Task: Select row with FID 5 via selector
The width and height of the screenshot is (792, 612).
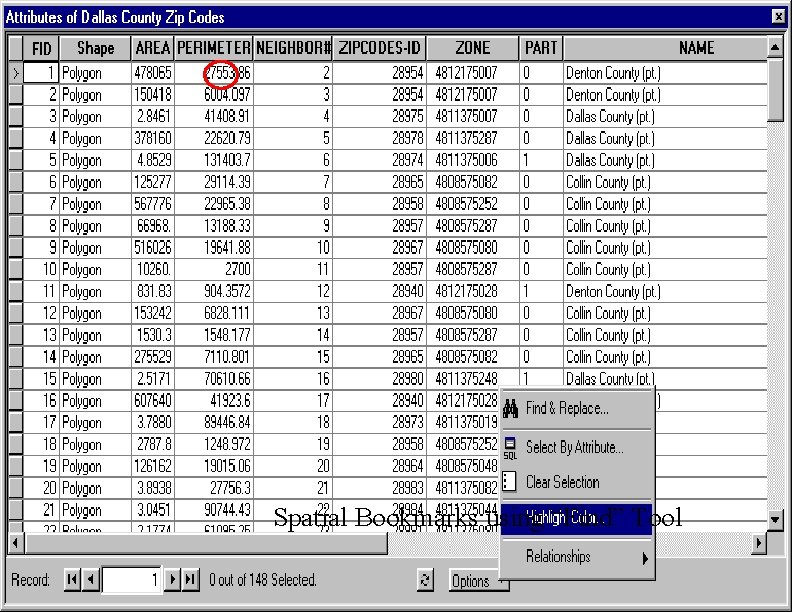Action: (16, 161)
